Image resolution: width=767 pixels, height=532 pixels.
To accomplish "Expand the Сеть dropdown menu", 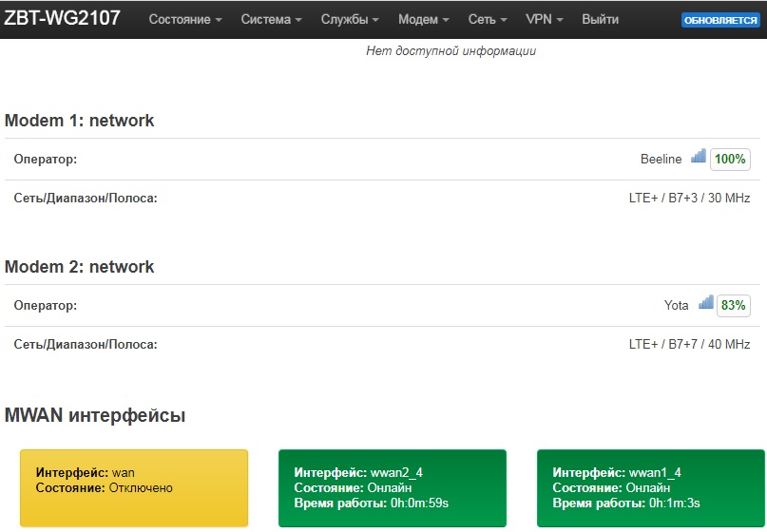I will [x=488, y=20].
